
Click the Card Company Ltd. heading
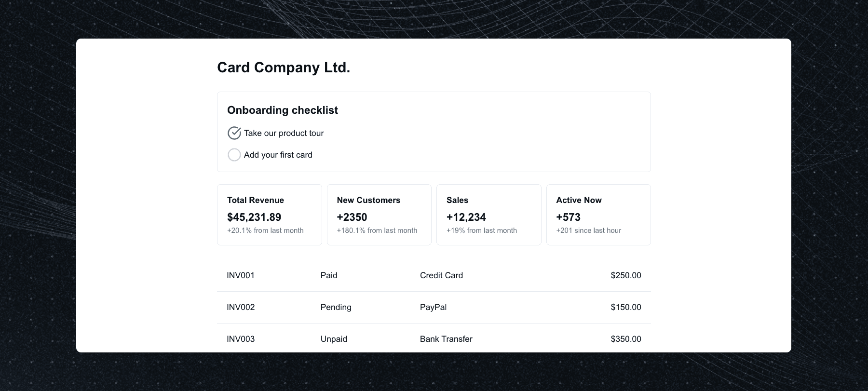click(x=284, y=67)
